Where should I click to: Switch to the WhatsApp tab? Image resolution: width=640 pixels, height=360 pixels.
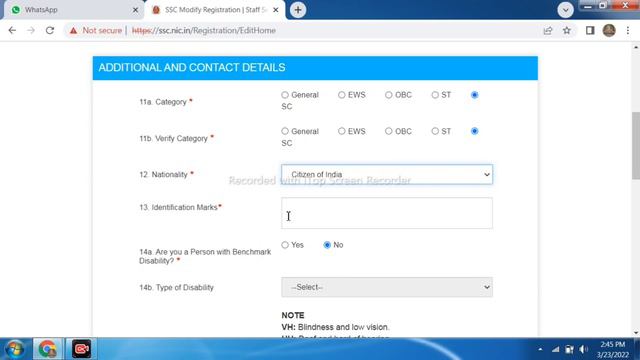[73, 10]
